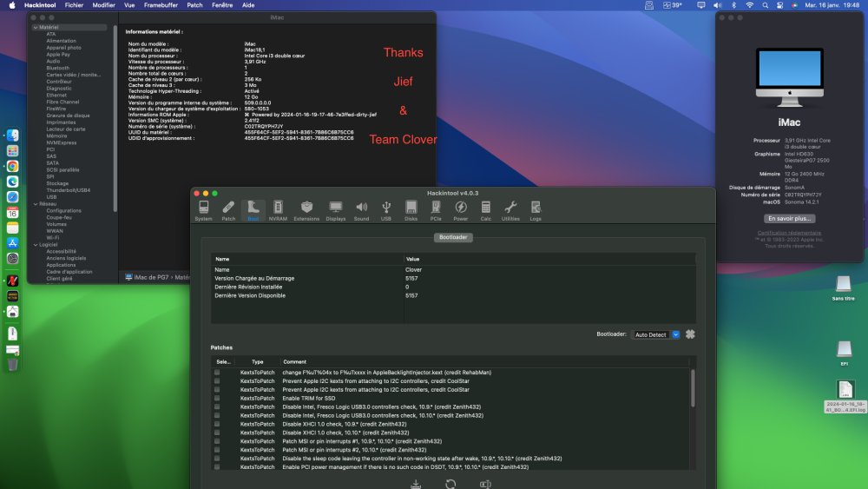868x489 pixels.
Task: Tick the checkbox for USB3.0 controllers check 10.10
Action: (217, 415)
